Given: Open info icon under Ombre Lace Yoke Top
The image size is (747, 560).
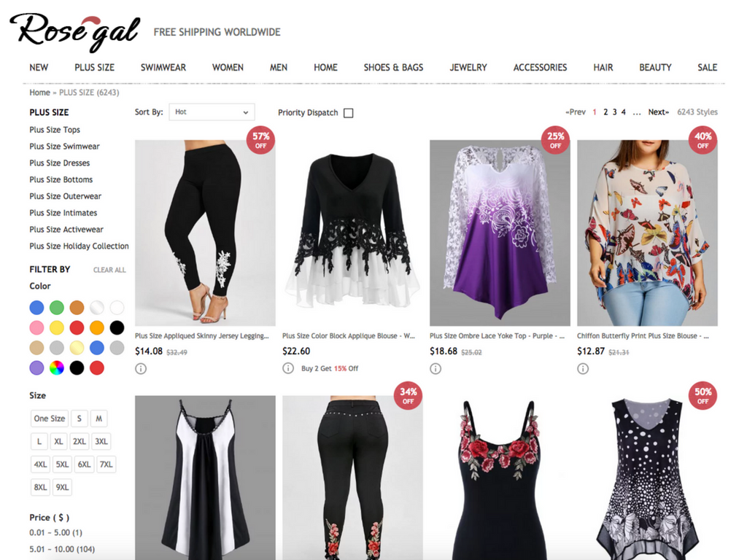Looking at the screenshot, I should coord(436,368).
